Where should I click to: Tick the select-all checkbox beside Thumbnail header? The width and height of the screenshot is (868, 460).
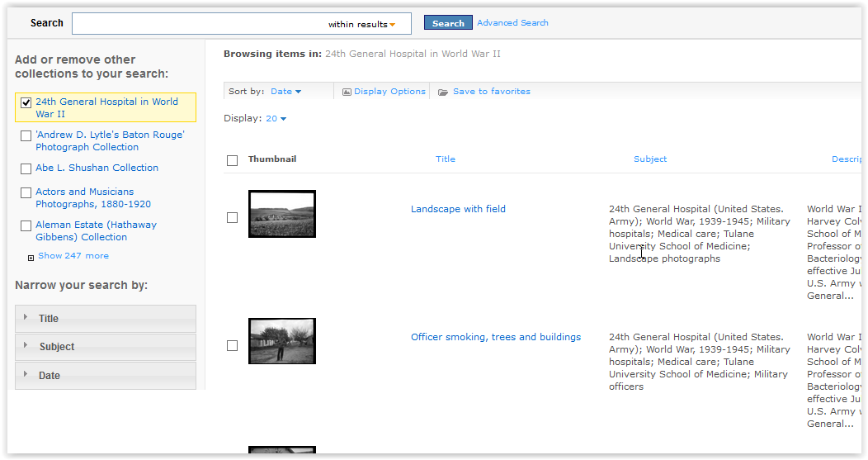[233, 161]
